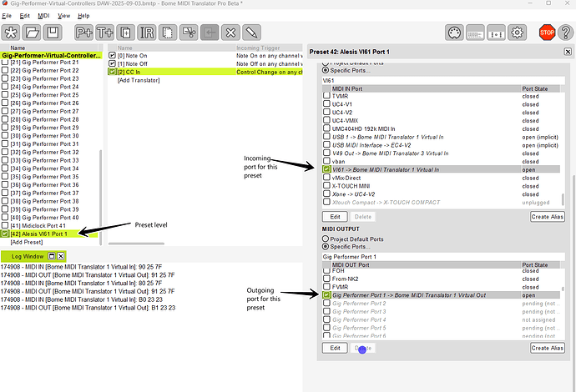Open the View menu

pos(63,16)
